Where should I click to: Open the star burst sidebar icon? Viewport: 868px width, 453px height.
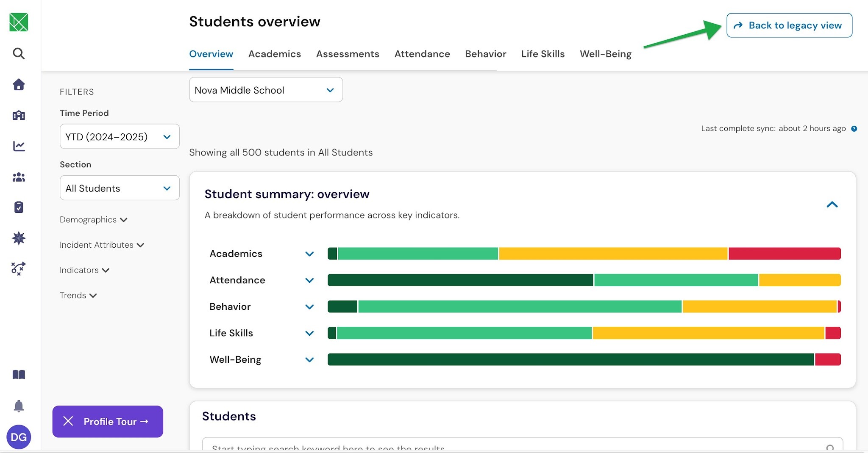tap(19, 238)
